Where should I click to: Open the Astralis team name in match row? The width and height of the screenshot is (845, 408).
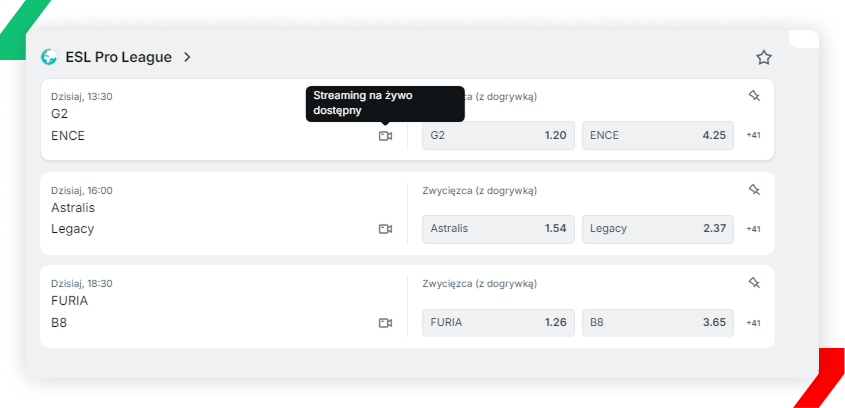72,208
